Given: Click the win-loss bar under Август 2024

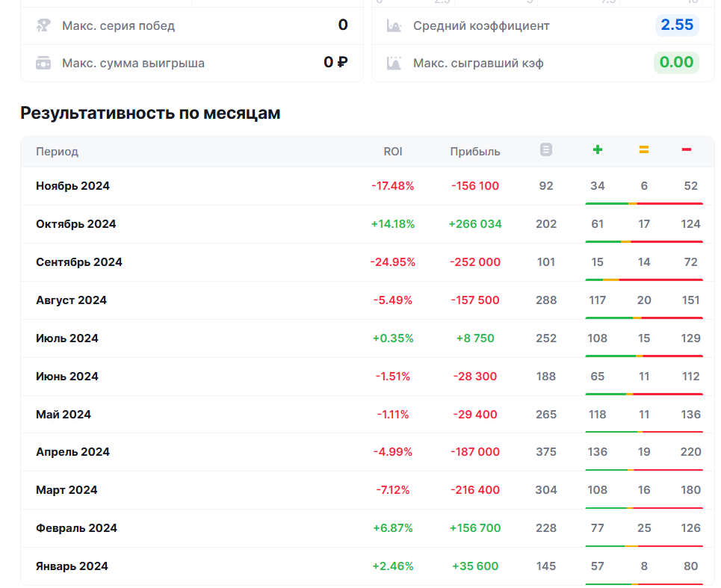Looking at the screenshot, I should pyautogui.click(x=644, y=318).
